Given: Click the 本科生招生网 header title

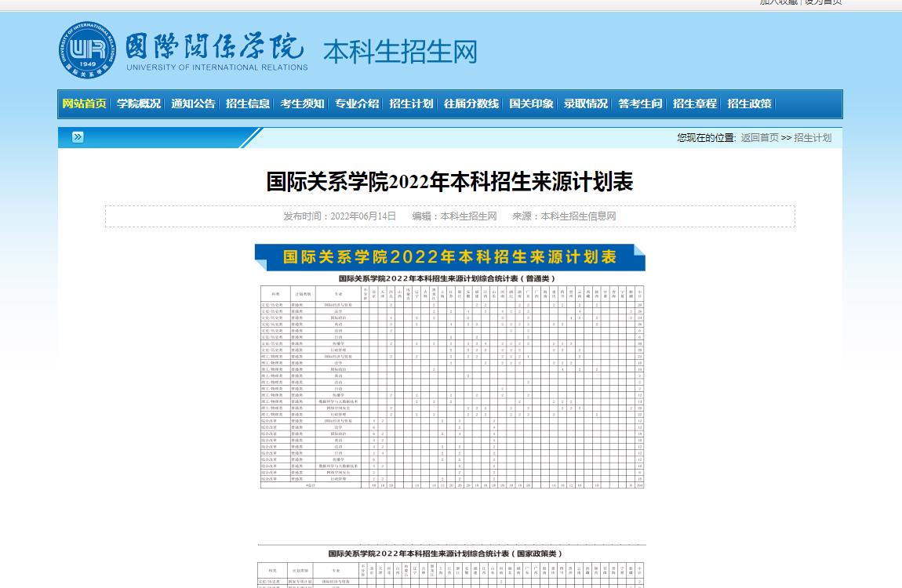Looking at the screenshot, I should click(400, 52).
